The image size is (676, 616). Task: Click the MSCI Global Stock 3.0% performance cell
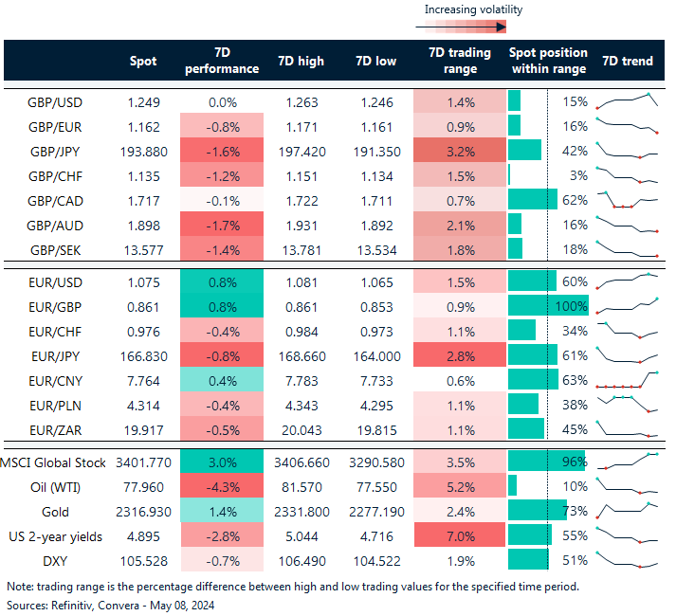[x=220, y=462]
